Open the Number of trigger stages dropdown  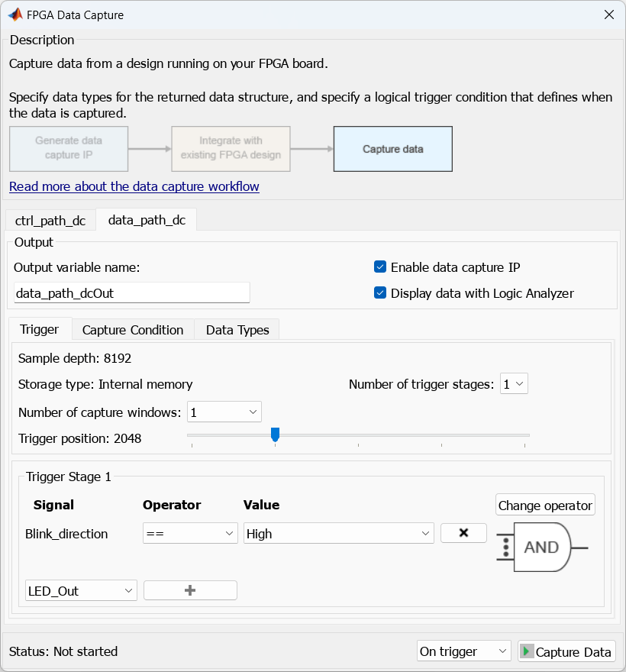click(514, 384)
